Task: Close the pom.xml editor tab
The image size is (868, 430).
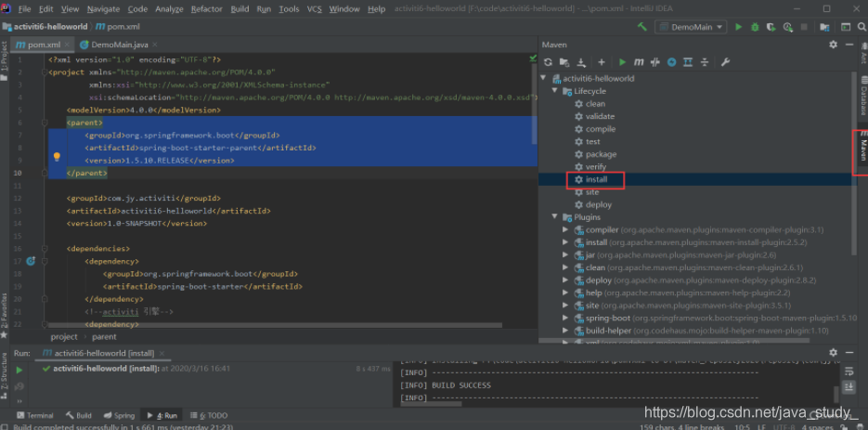Action: (68, 45)
